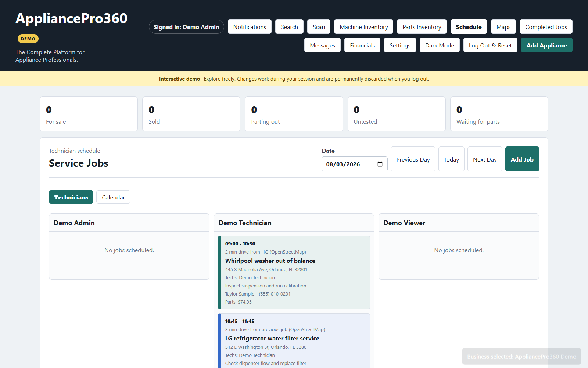The width and height of the screenshot is (588, 368).
Task: Toggle Dark Mode
Action: pyautogui.click(x=440, y=45)
